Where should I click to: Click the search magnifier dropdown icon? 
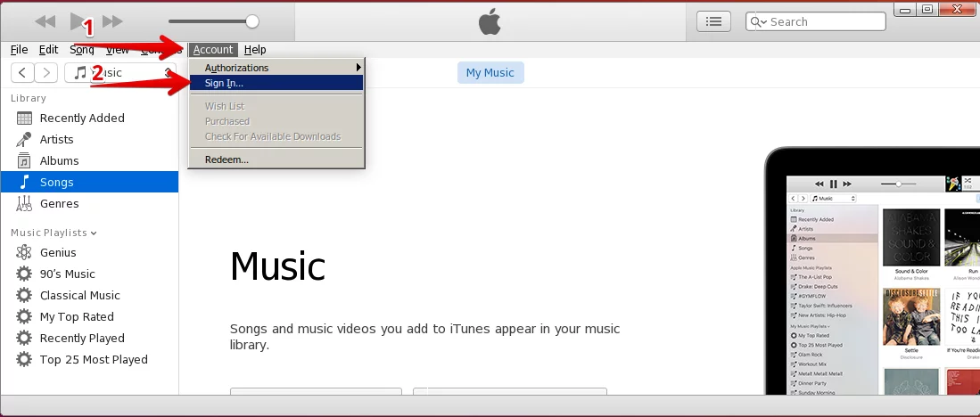(x=758, y=22)
